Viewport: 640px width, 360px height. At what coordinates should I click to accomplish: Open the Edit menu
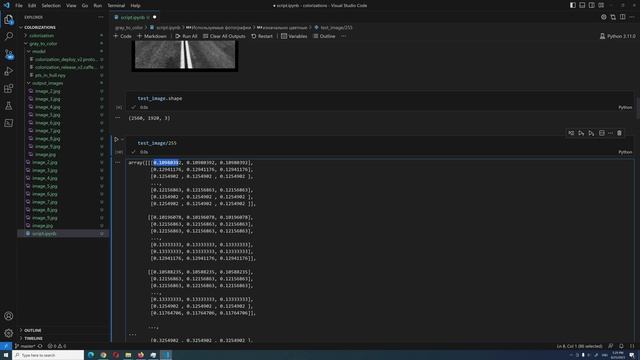[x=32, y=6]
